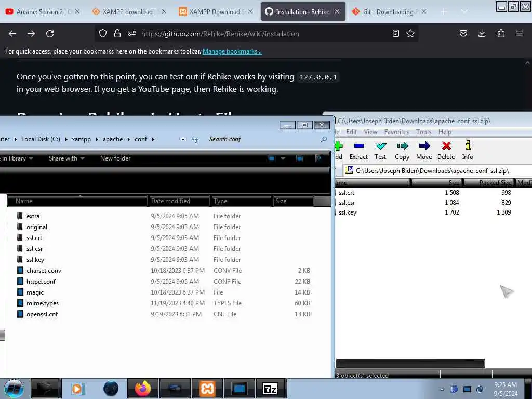Open the change view dropdown arrow

tap(283, 158)
